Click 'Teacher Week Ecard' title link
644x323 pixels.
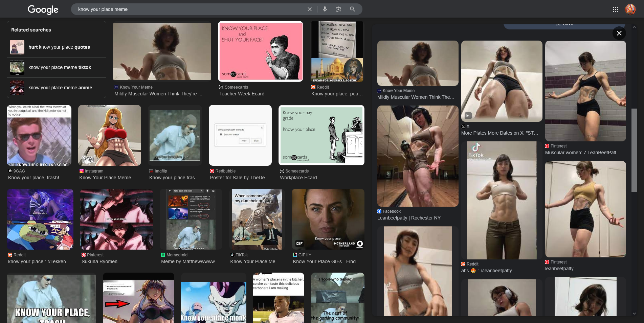tap(242, 94)
